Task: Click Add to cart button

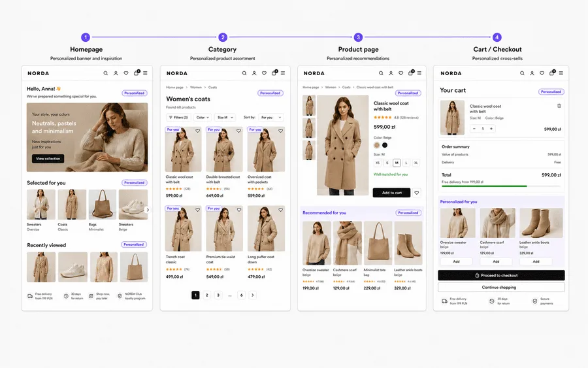Action: coord(391,193)
